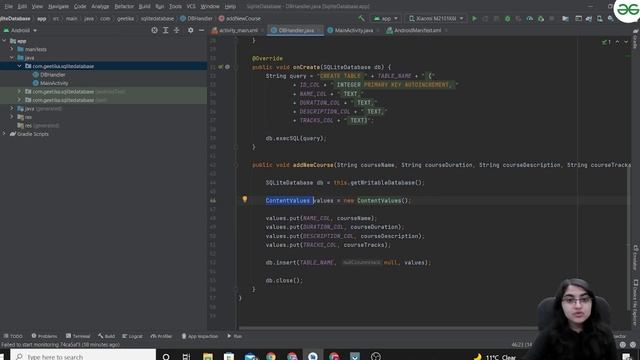Open the app run configuration dropdown
The image size is (640, 360).
point(386,18)
